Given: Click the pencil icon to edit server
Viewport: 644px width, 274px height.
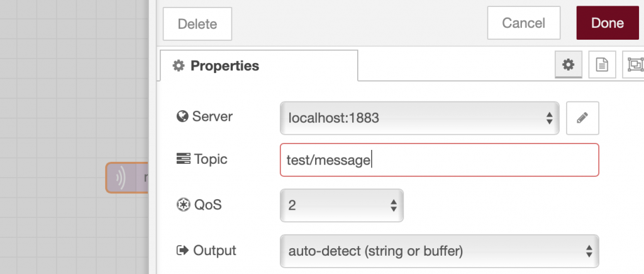Looking at the screenshot, I should coord(582,118).
